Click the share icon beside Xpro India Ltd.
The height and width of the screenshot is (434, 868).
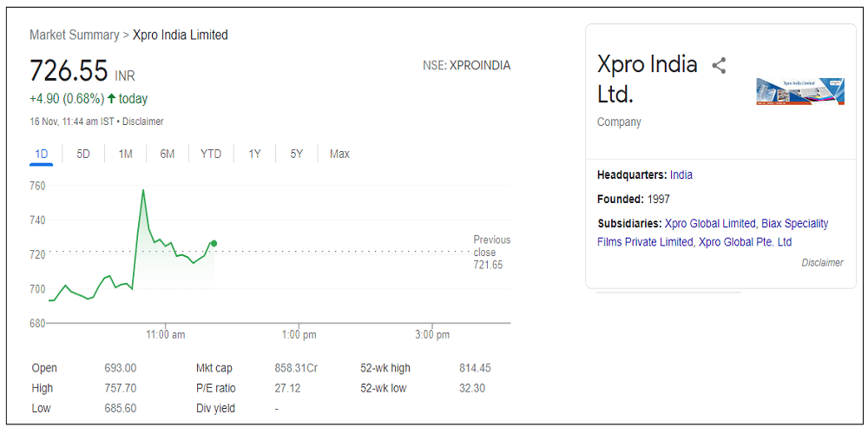(719, 66)
